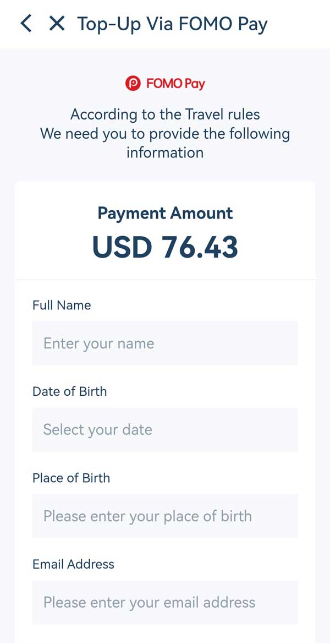Focus the email address input field
Image resolution: width=330 pixels, height=644 pixels.
tap(165, 602)
